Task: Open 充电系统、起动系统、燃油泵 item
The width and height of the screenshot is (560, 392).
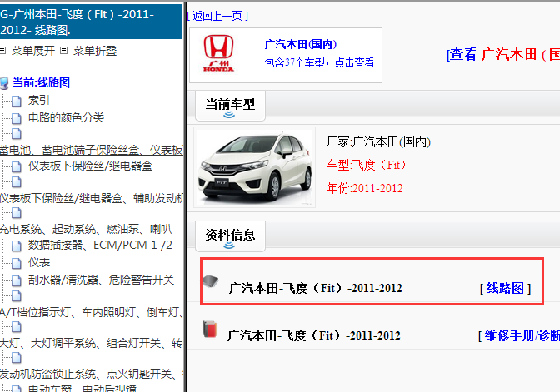Action: tap(86, 229)
